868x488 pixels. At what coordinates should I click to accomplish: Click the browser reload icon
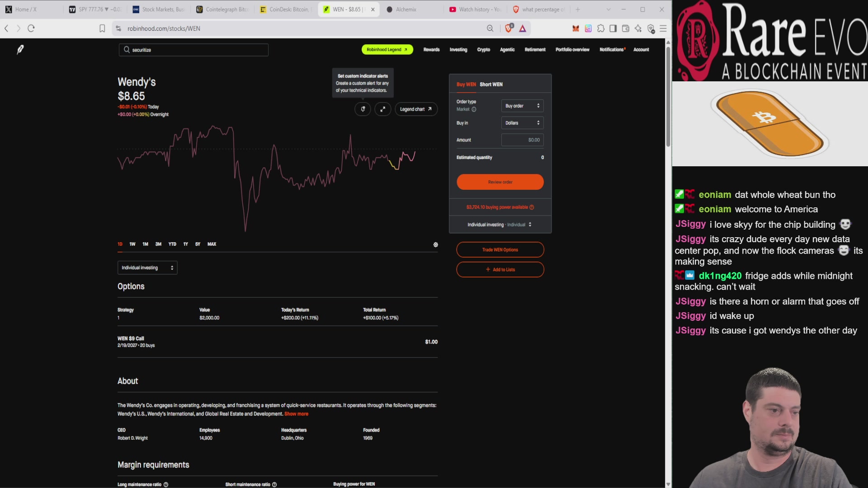[31, 28]
